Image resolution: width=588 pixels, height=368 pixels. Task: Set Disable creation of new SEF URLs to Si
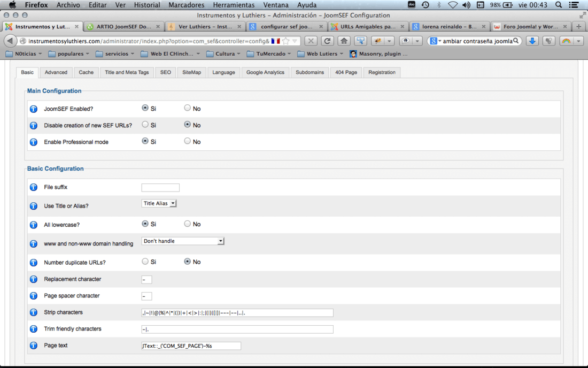[x=145, y=125]
